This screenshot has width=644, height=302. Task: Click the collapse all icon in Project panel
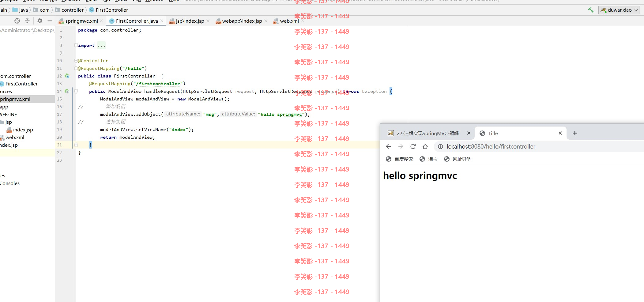click(27, 21)
